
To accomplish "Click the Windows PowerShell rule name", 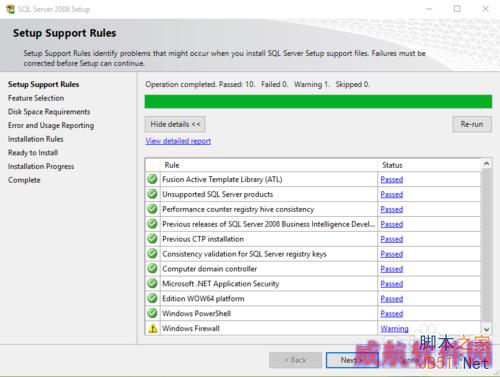I will 196,313.
